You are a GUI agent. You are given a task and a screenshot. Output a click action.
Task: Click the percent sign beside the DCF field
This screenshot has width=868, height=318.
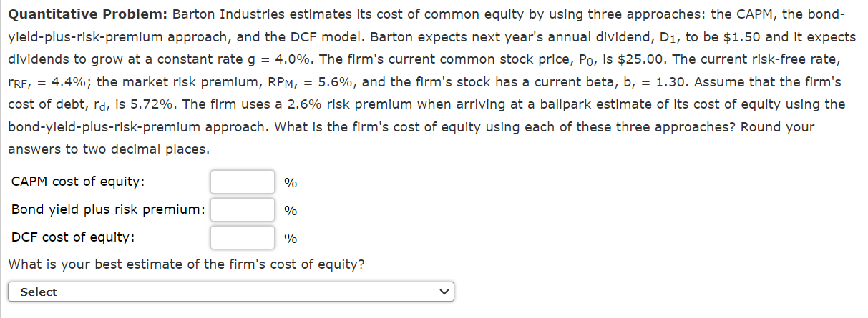tap(291, 239)
